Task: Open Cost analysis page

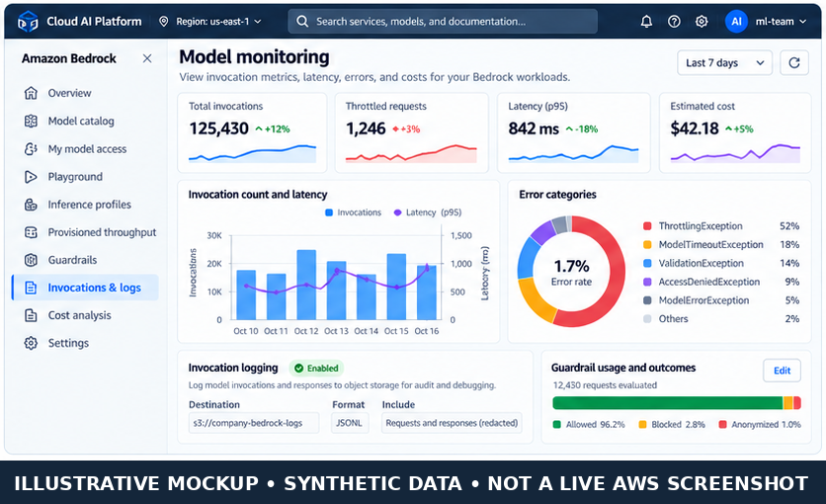Action: [x=84, y=315]
